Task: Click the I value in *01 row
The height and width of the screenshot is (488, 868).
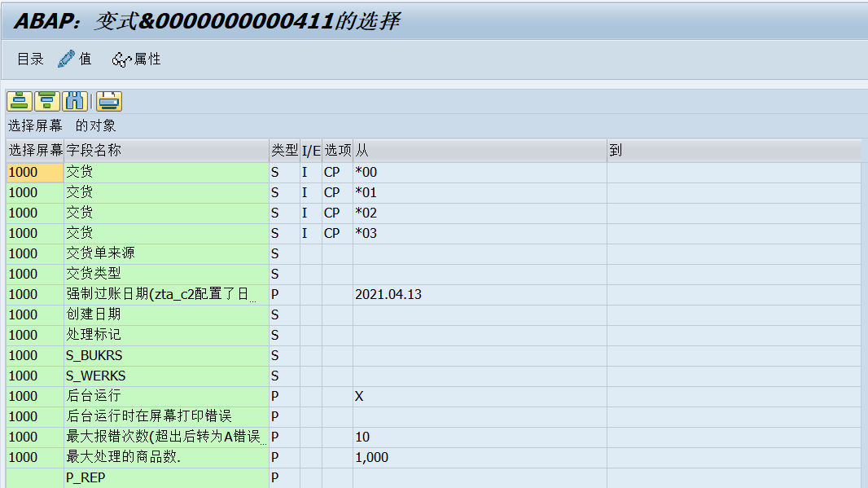Action: [305, 193]
